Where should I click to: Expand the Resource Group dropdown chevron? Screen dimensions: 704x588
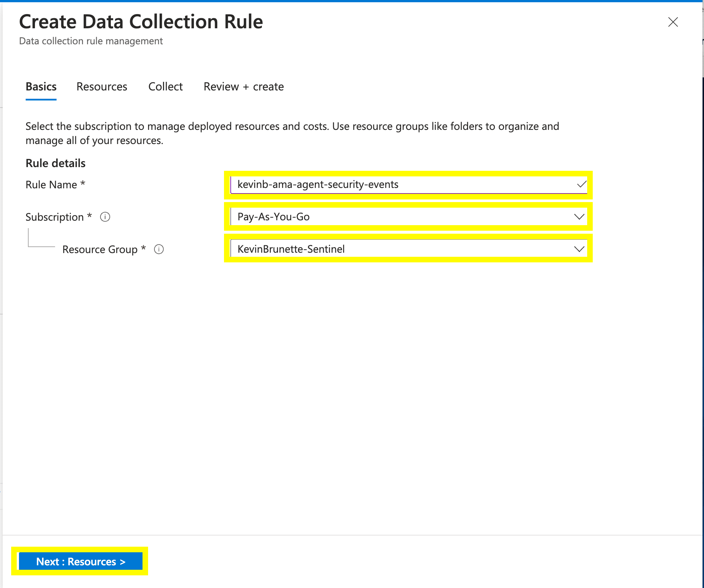[579, 249]
